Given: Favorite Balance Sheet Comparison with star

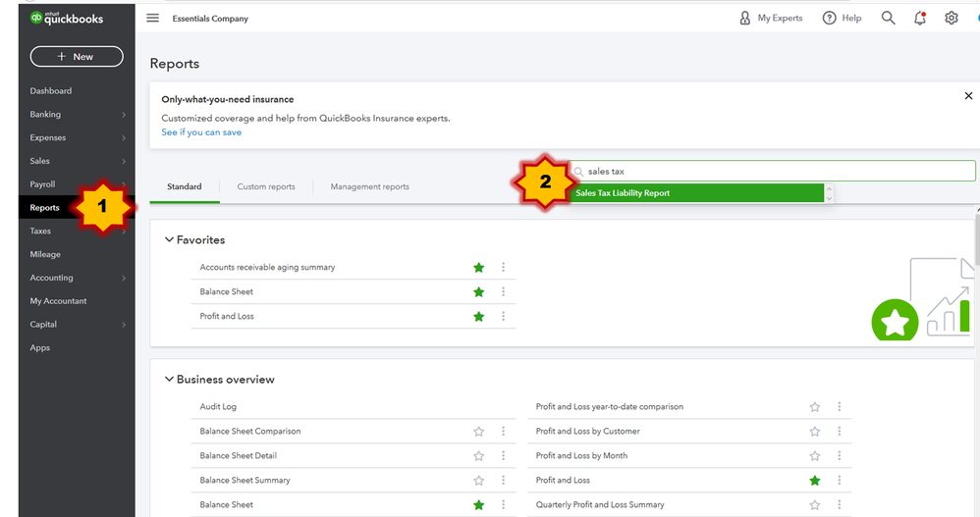Looking at the screenshot, I should [x=479, y=432].
